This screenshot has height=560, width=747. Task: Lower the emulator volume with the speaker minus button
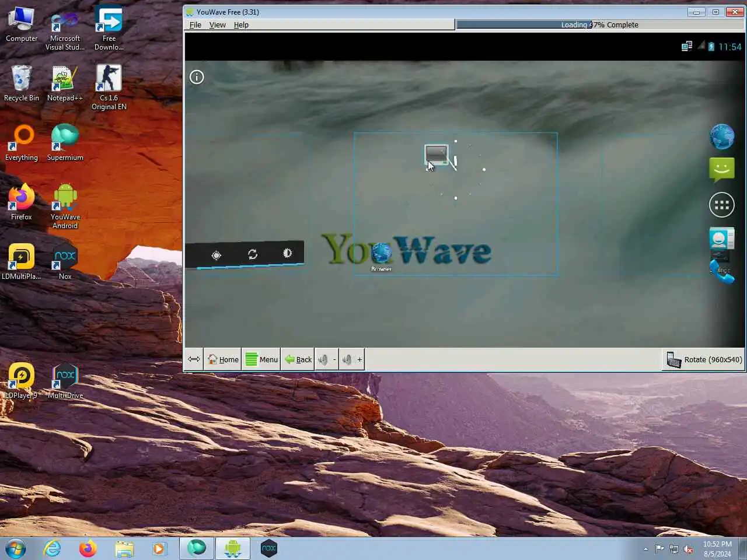coord(327,359)
